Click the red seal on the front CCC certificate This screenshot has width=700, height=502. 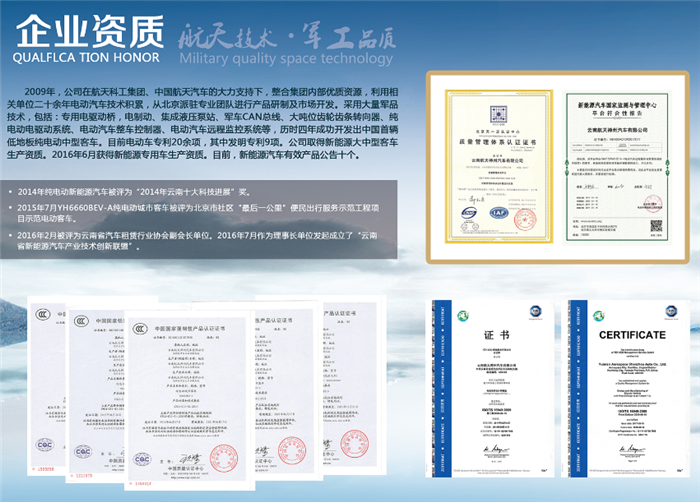224,459
